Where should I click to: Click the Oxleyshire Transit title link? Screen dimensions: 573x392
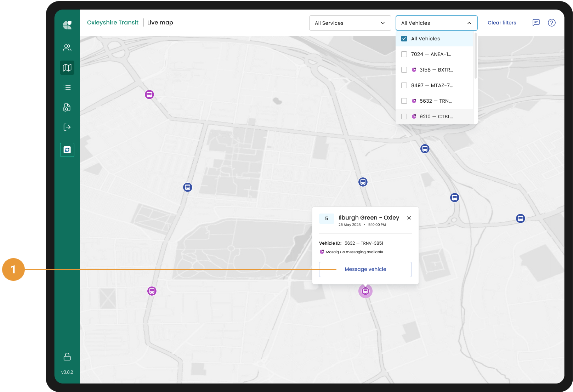coord(113,23)
